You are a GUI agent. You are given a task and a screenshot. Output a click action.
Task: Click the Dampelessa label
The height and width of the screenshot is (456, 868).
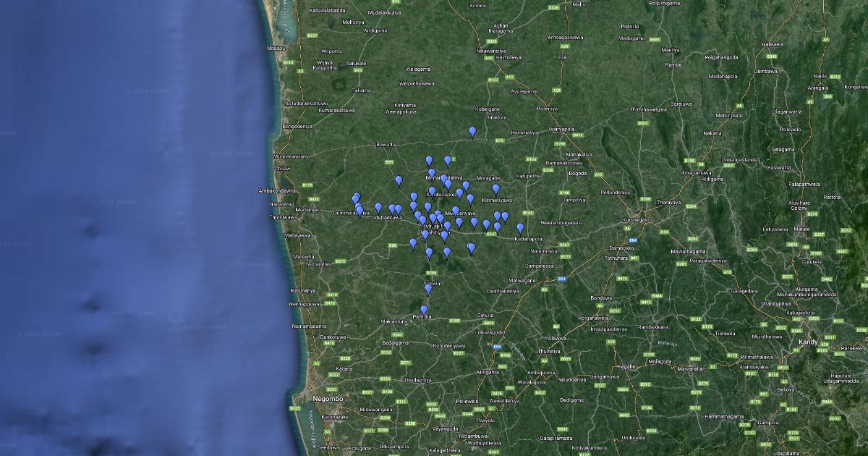(x=538, y=266)
